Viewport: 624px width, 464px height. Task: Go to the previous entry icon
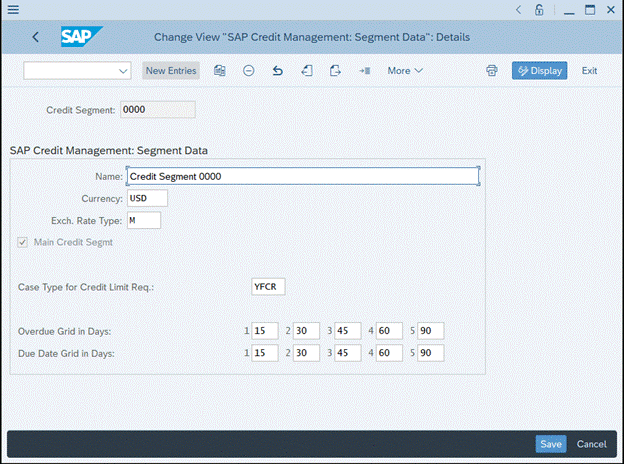point(306,71)
